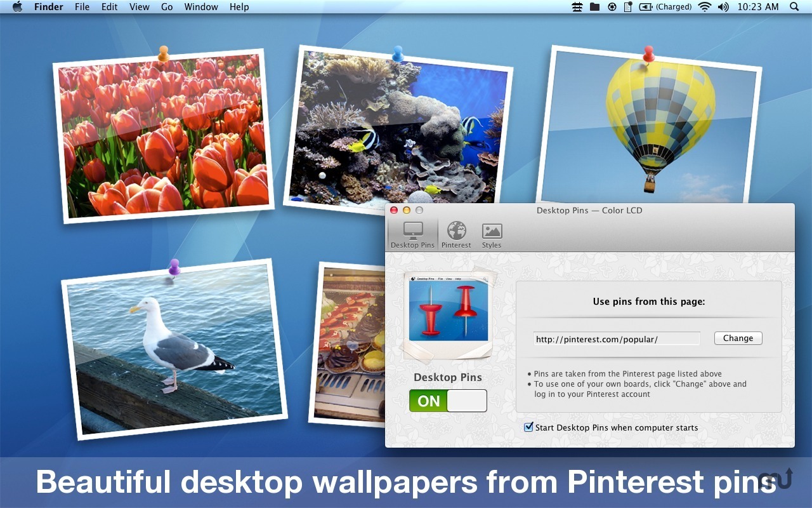Select the Pinterest globe icon in the toolbar
Image resolution: width=812 pixels, height=508 pixels.
[x=456, y=232]
